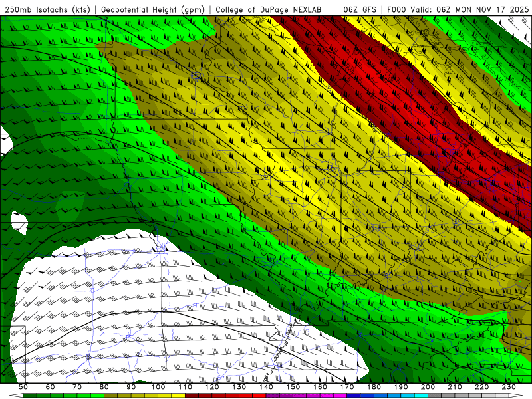
Task: Click the 100 label on the color scale
Action: tap(158, 387)
